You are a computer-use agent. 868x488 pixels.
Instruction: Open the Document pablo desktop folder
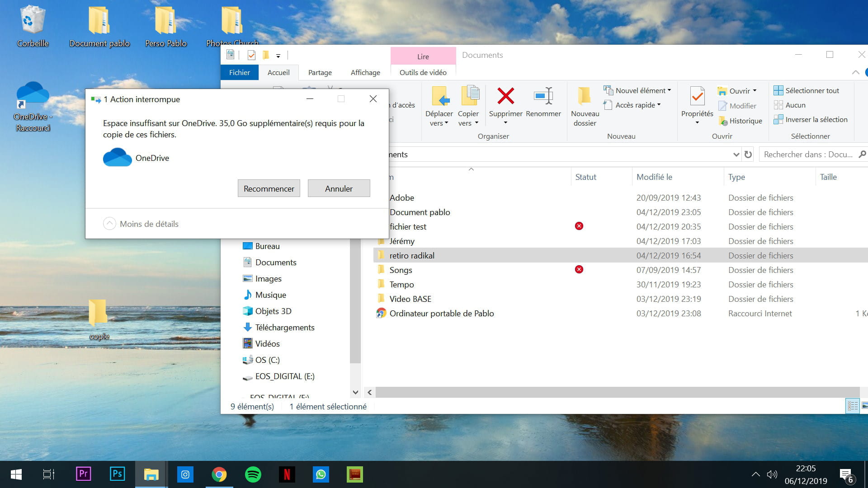click(x=99, y=26)
